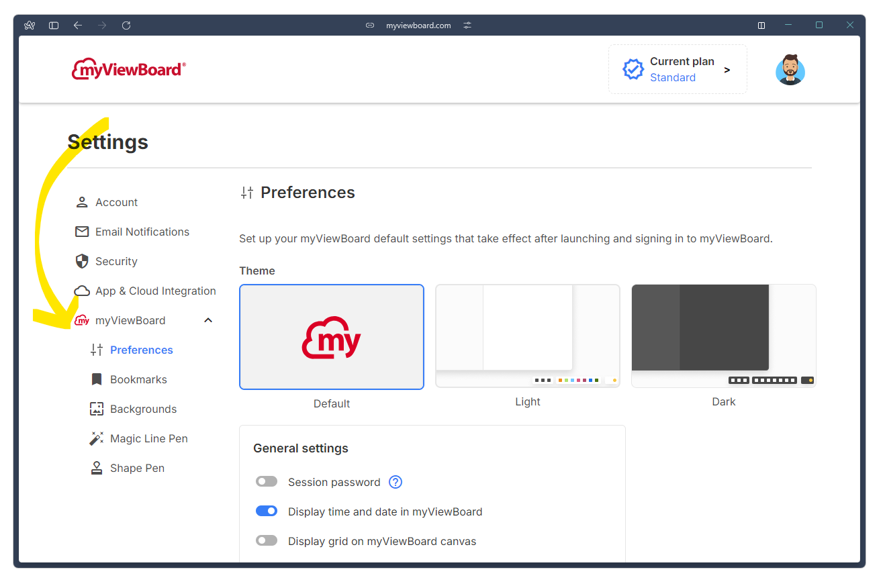Image resolution: width=883 pixels, height=588 pixels.
Task: Click the Security shield icon
Action: point(82,261)
